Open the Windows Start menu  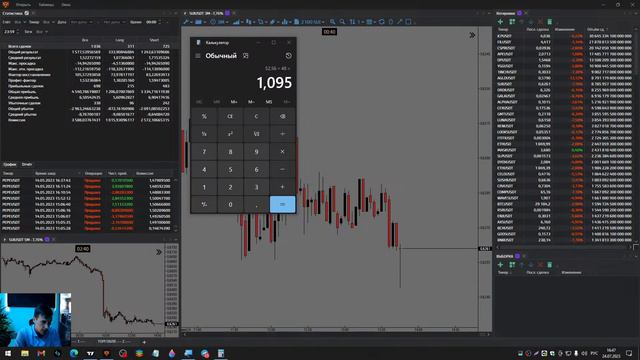(8, 353)
